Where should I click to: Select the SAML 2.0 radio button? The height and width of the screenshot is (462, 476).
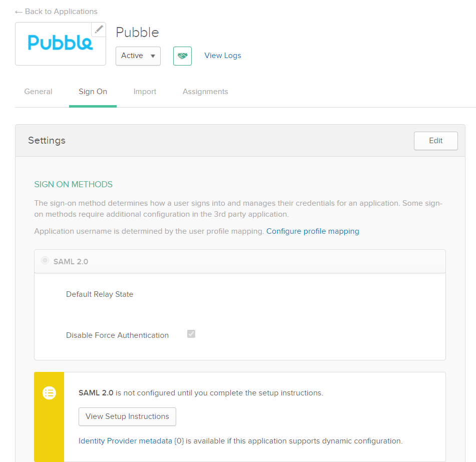pyautogui.click(x=45, y=260)
